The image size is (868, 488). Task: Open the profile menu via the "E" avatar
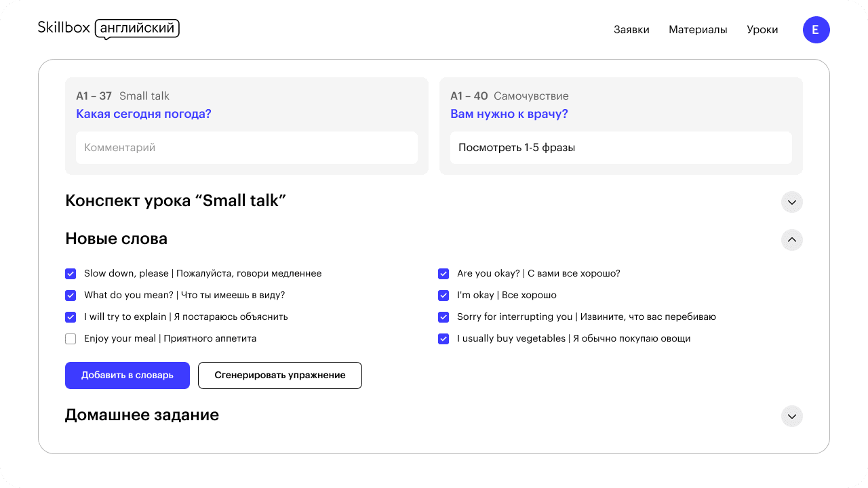coord(816,30)
